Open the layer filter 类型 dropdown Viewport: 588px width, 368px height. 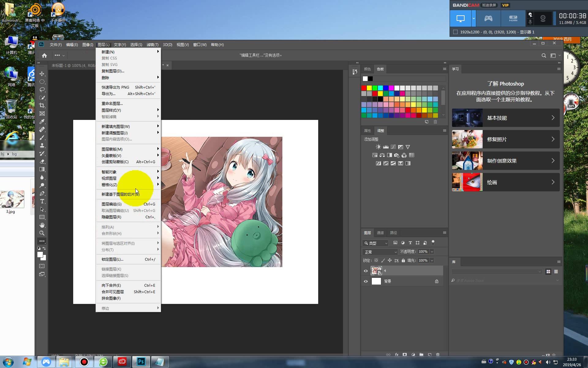375,243
